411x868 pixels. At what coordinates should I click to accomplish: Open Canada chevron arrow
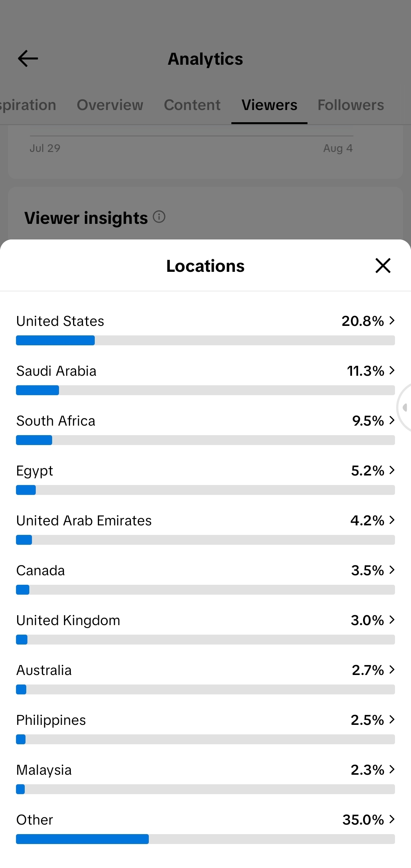point(392,570)
